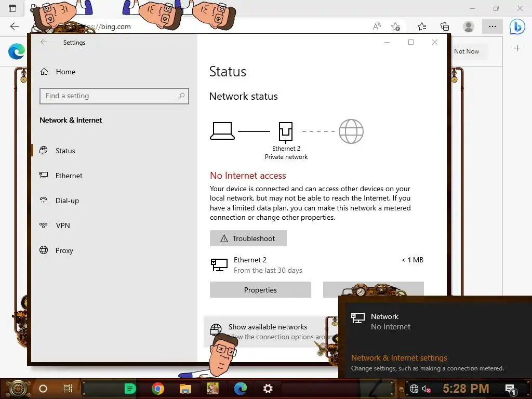The height and width of the screenshot is (399, 532).
Task: Open the Edge Collections icon
Action: (445, 26)
